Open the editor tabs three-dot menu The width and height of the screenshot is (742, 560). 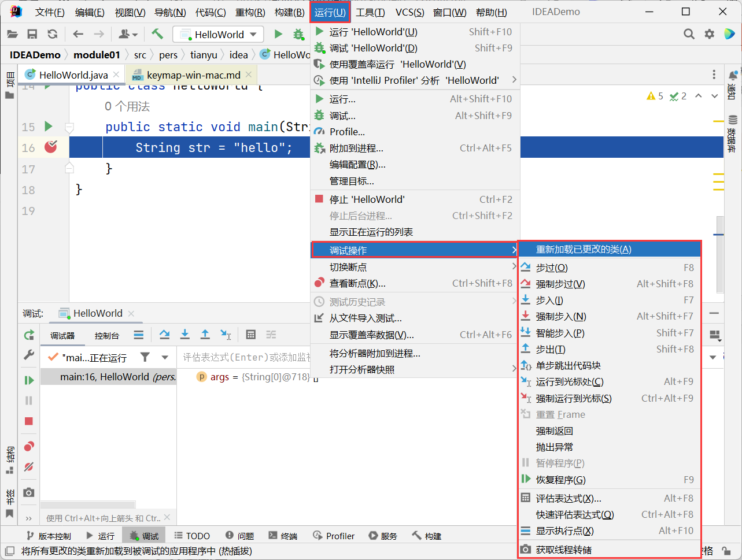[714, 75]
